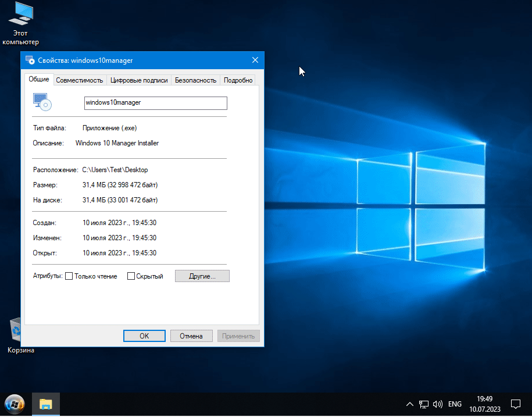Open the Start menu orb
The image size is (532, 417).
(15, 404)
